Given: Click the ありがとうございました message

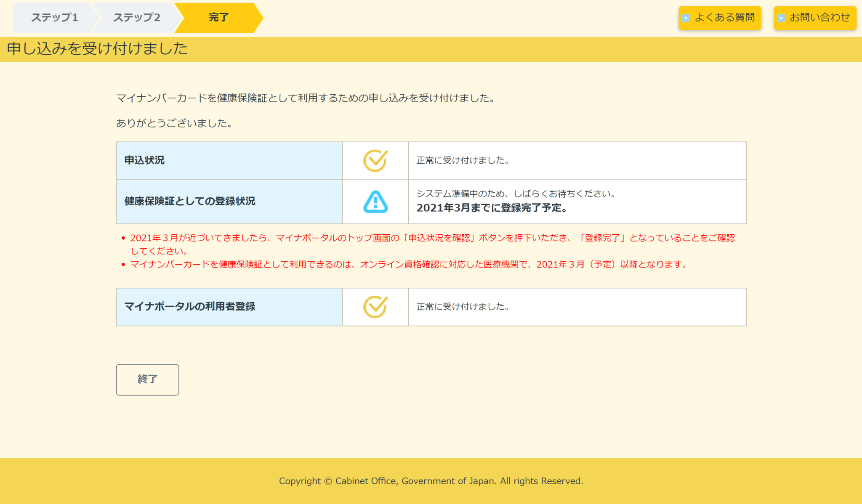Looking at the screenshot, I should click(174, 123).
